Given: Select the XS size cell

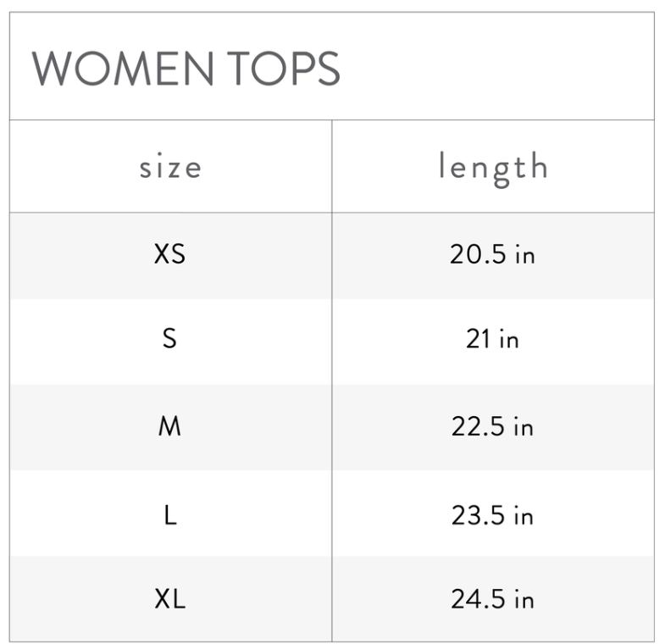Looking at the screenshot, I should pyautogui.click(x=170, y=254).
